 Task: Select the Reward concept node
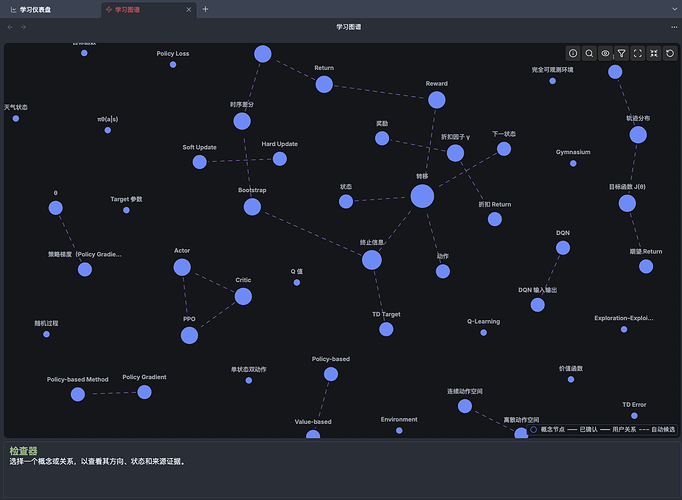pyautogui.click(x=437, y=100)
